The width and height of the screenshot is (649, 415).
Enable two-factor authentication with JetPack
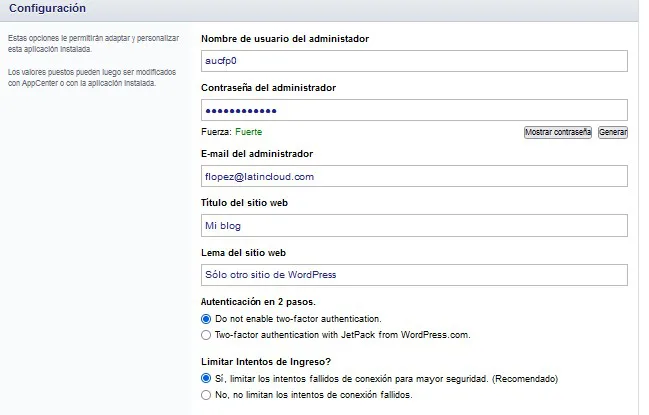(206, 335)
